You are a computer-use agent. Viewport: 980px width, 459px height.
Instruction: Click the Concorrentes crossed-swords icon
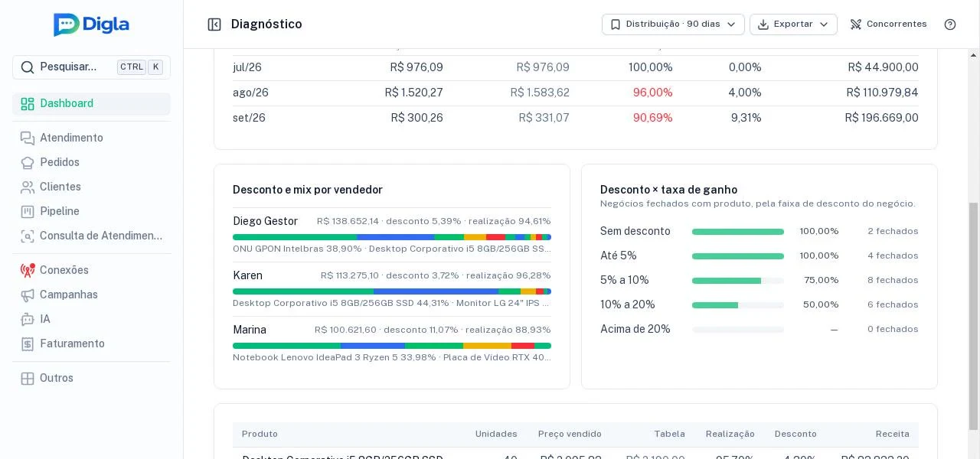856,24
